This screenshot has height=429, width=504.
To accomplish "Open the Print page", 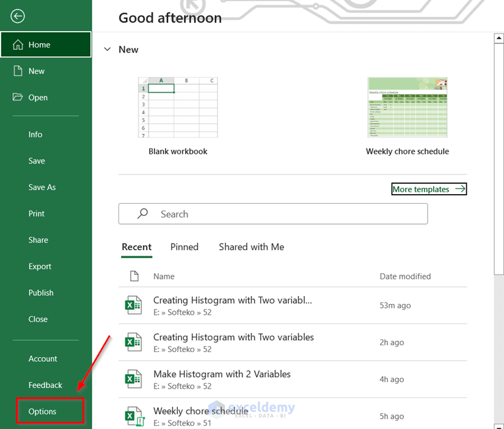I will (x=36, y=214).
